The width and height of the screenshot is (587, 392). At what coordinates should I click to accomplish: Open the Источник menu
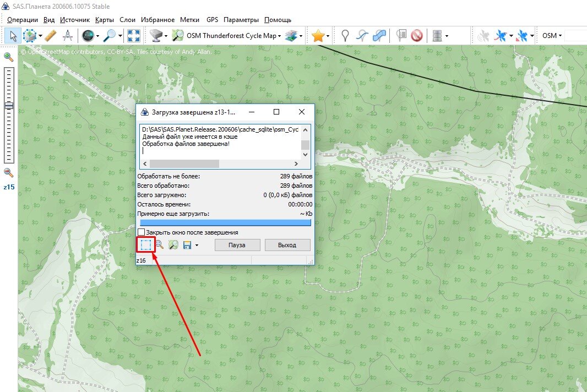pos(75,20)
